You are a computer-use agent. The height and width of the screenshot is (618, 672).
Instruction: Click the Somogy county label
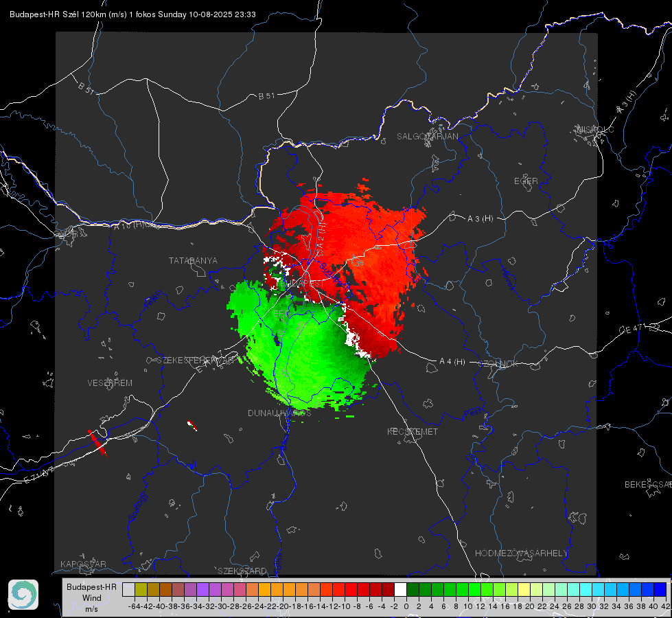coord(138,507)
